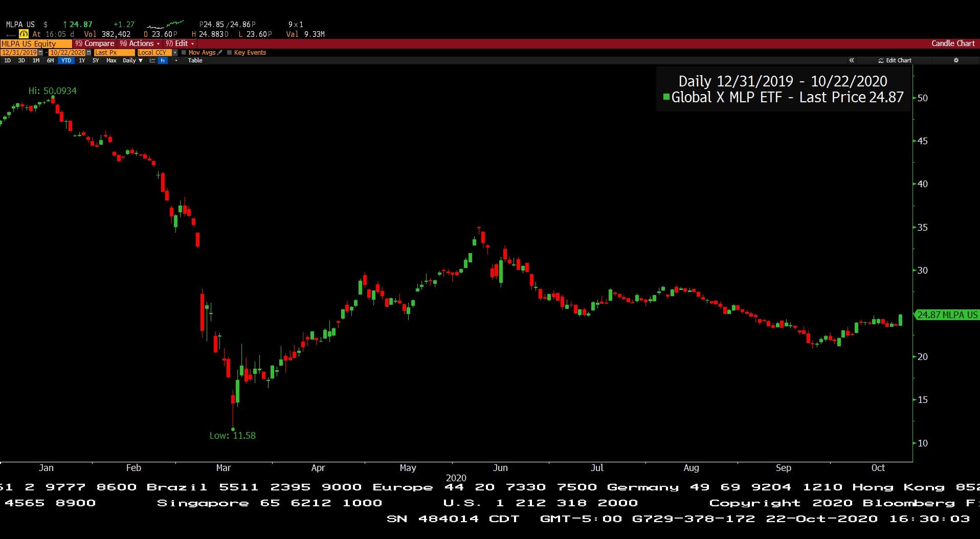Screen dimensions: 980x539
Task: Open the 97) Edit dropdown menu
Action: [x=180, y=43]
